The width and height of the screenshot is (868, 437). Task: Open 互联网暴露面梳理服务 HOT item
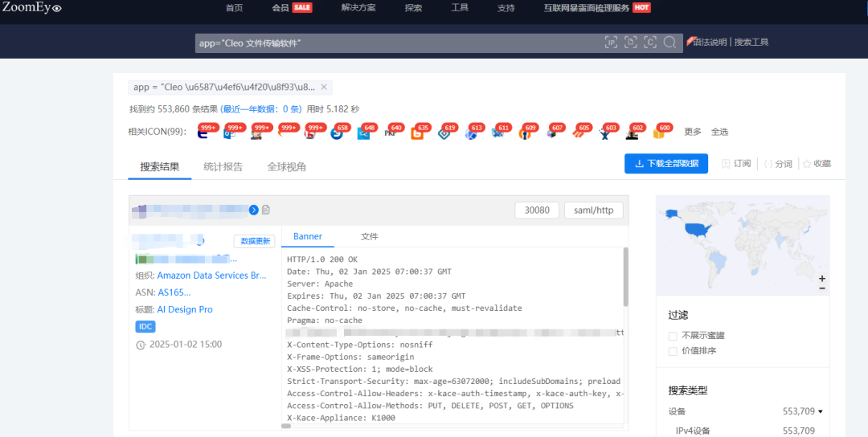(597, 8)
